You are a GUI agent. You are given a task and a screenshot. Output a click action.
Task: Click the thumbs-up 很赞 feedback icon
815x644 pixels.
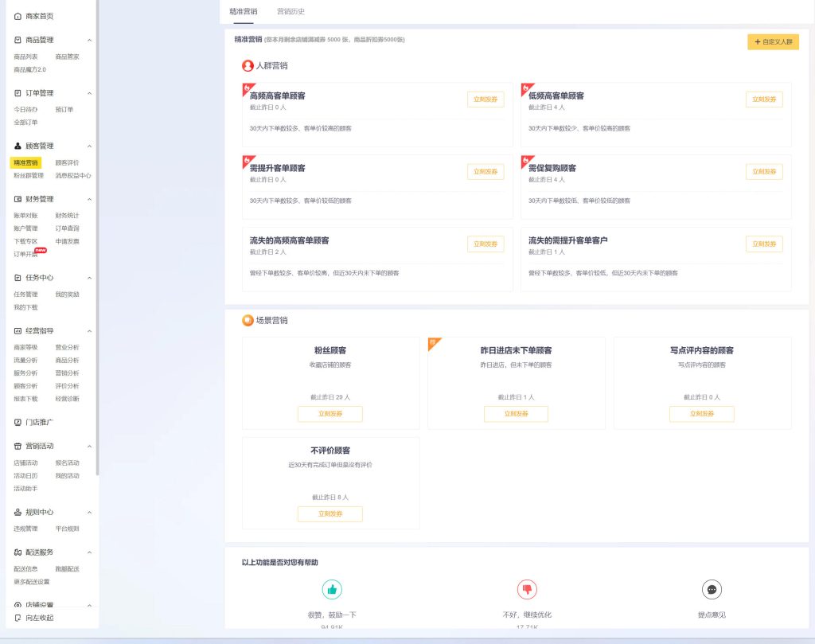332,590
